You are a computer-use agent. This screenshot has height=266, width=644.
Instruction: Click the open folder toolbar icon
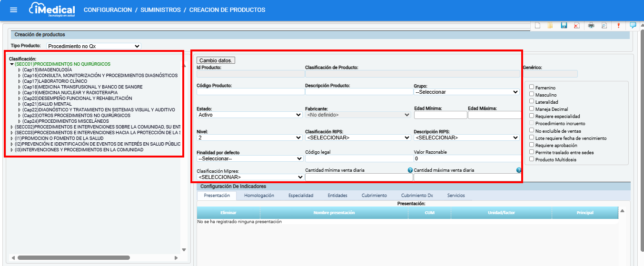(x=550, y=26)
